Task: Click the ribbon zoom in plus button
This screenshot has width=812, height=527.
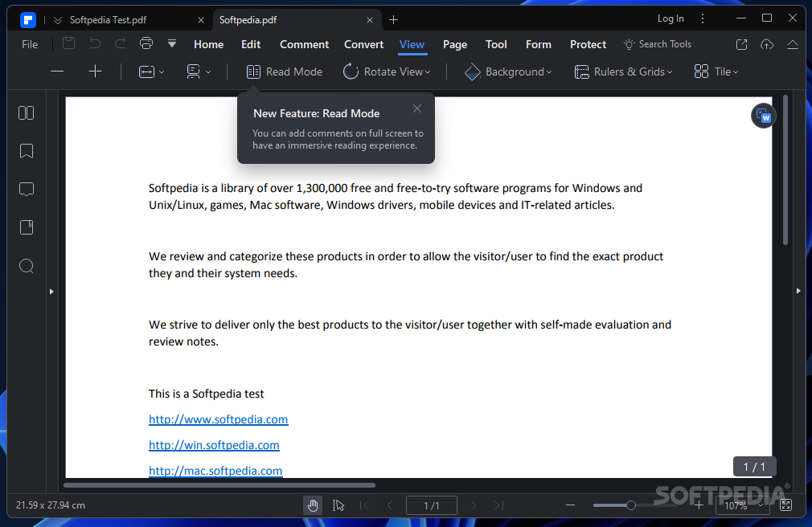Action: (x=96, y=71)
